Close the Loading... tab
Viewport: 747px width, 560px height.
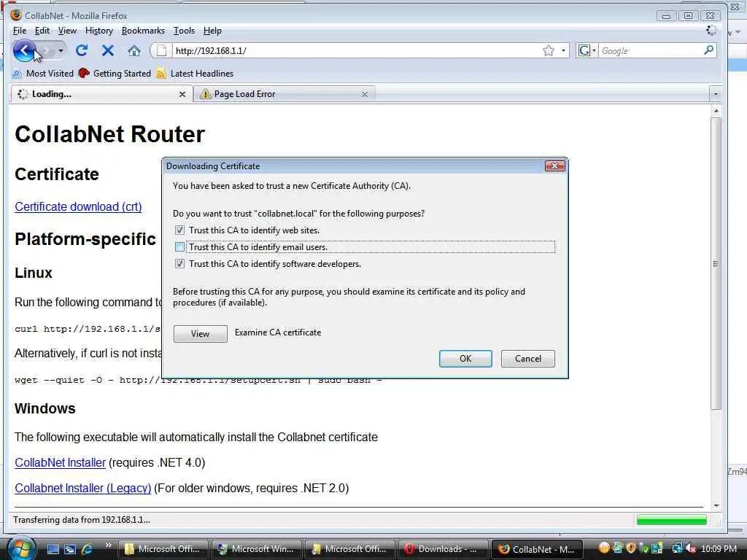click(x=182, y=94)
